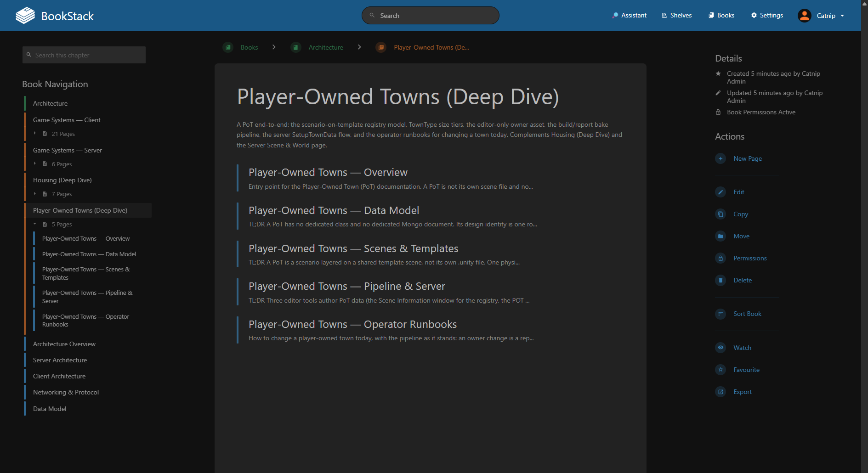Open Game Systems — Server chapter
868x473 pixels.
68,150
